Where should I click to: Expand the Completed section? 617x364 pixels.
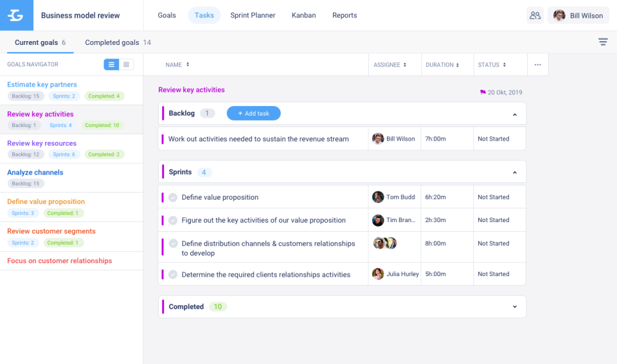(x=515, y=307)
